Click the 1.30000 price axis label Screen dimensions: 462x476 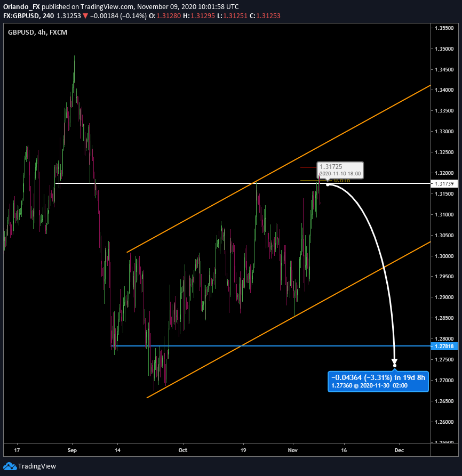[444, 256]
